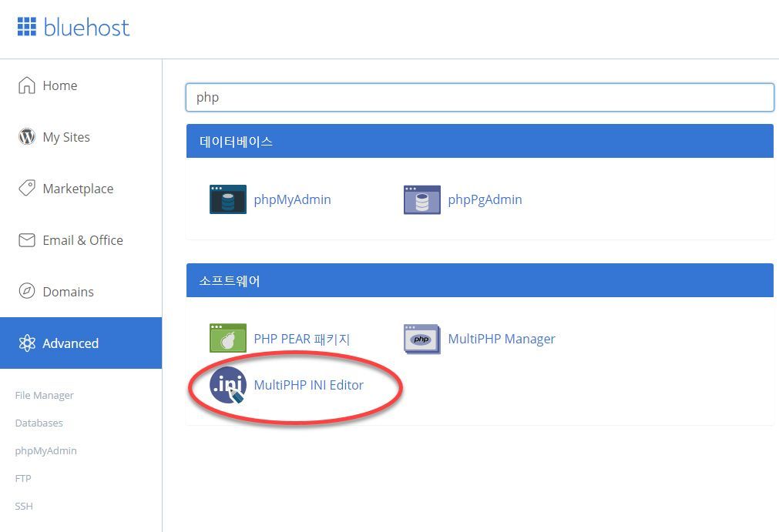Click the My Sites menu item
This screenshot has height=532, width=779.
(66, 136)
